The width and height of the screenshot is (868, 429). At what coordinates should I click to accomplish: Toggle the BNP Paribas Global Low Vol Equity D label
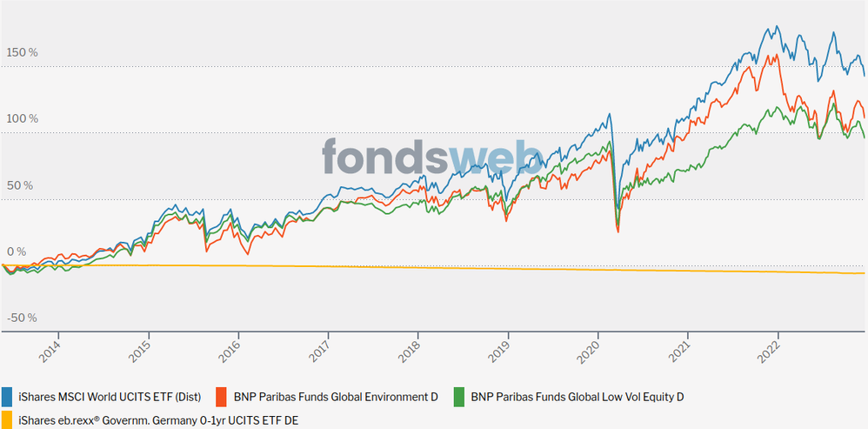pyautogui.click(x=578, y=397)
